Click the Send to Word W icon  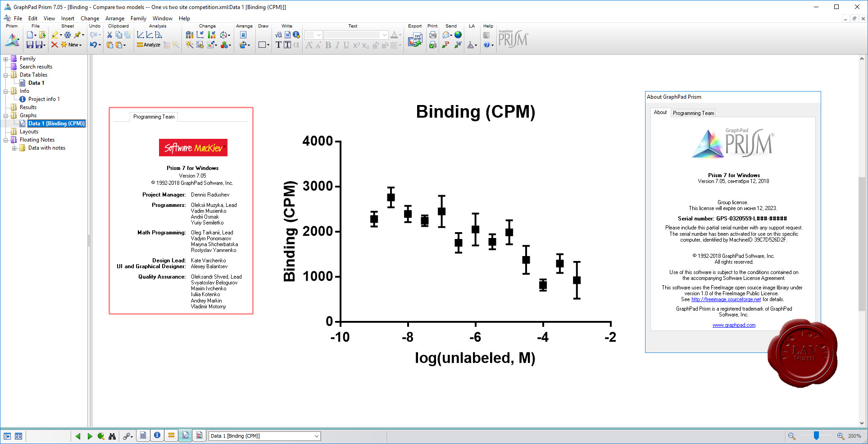tap(458, 45)
